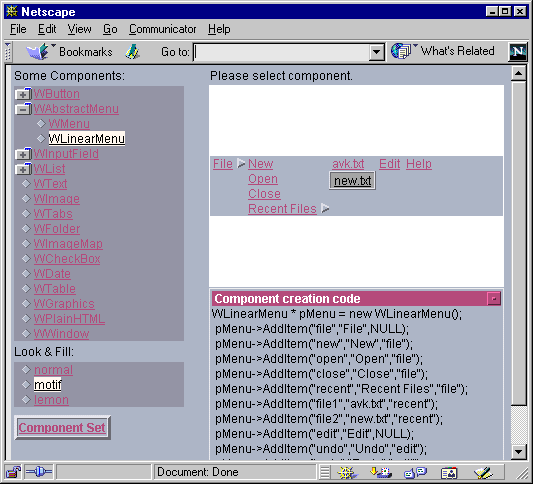533x484 pixels.
Task: Open the WImage component link
Action: [x=56, y=199]
